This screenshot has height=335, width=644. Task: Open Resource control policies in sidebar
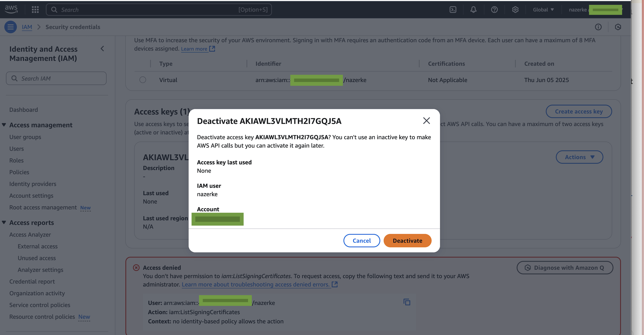pos(42,317)
